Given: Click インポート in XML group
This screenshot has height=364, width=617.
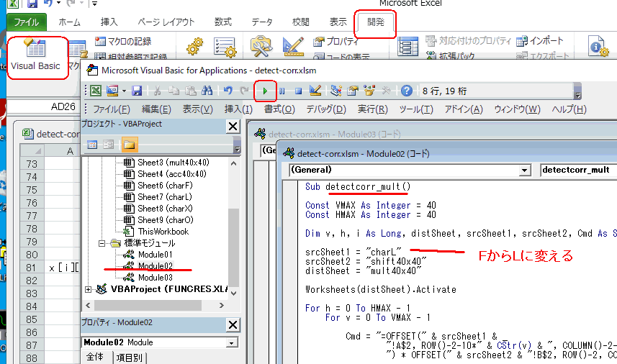Looking at the screenshot, I should [540, 40].
